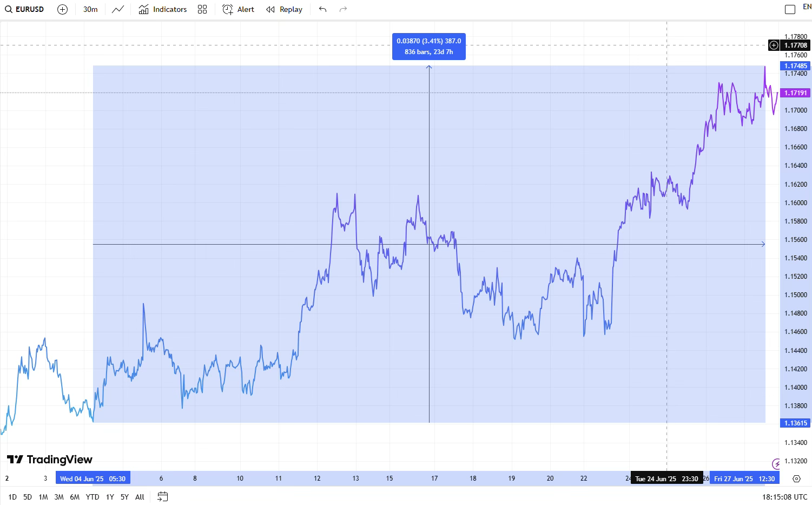The height and width of the screenshot is (505, 812).
Task: Open the 30m interval dropdown
Action: click(90, 9)
